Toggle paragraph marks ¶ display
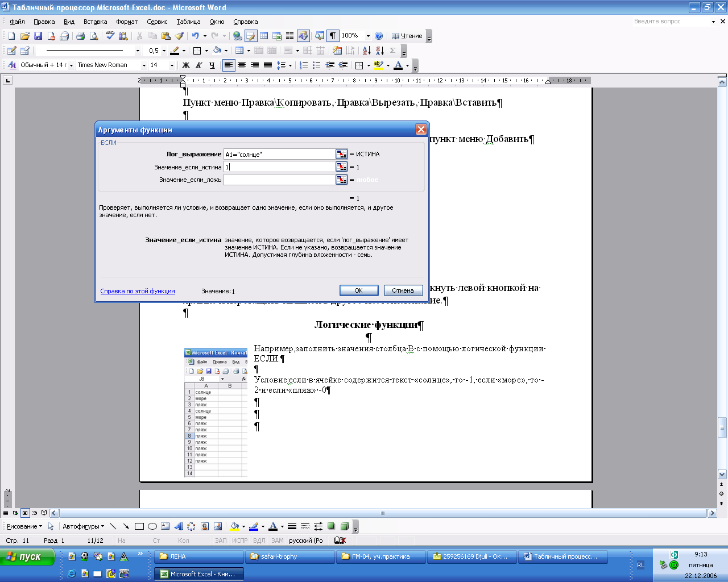The width and height of the screenshot is (728, 582). coord(333,36)
